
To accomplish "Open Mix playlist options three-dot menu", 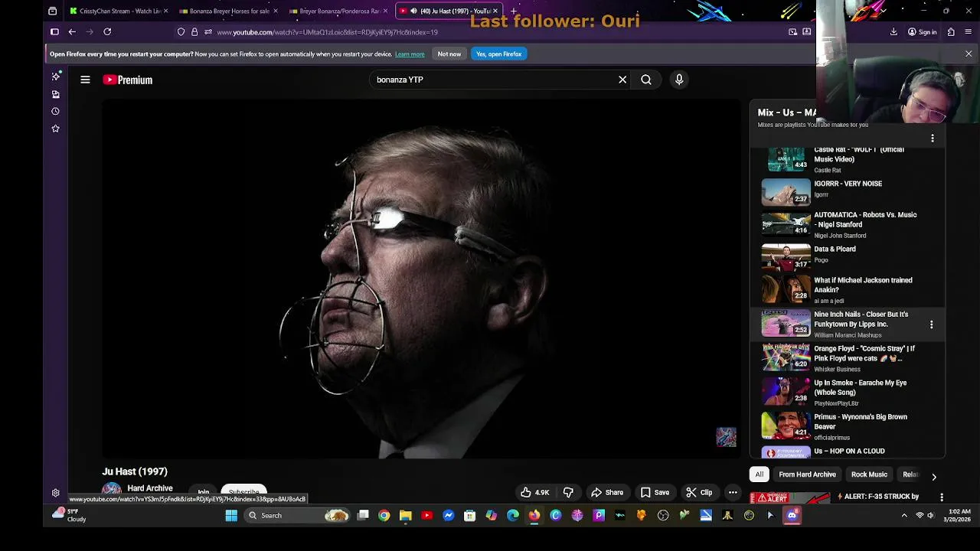I will (x=932, y=139).
